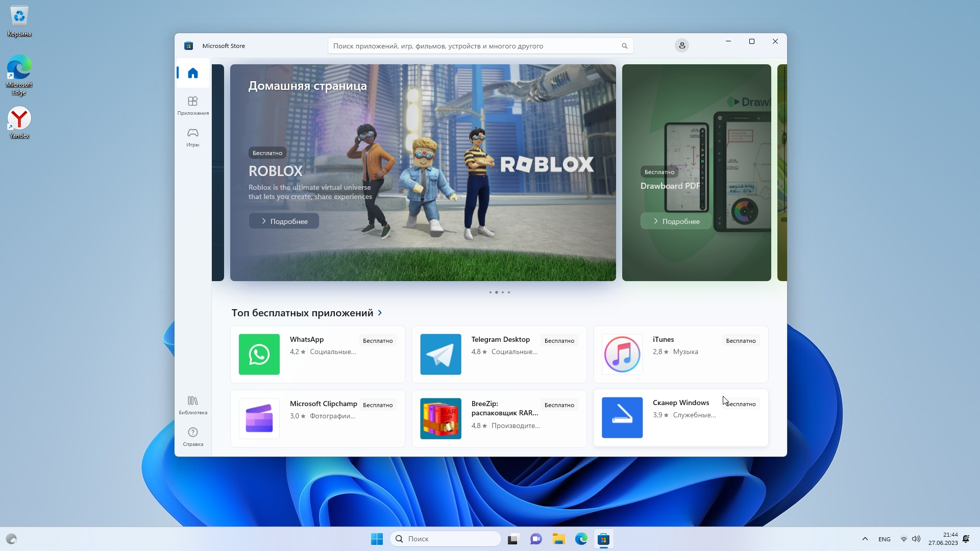This screenshot has height=551, width=980.
Task: Open the Microsoft Clipchamp app tile
Action: point(317,418)
